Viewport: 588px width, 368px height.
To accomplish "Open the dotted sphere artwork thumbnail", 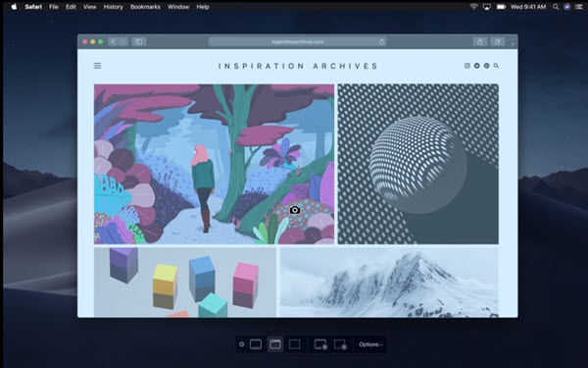I will pyautogui.click(x=418, y=164).
